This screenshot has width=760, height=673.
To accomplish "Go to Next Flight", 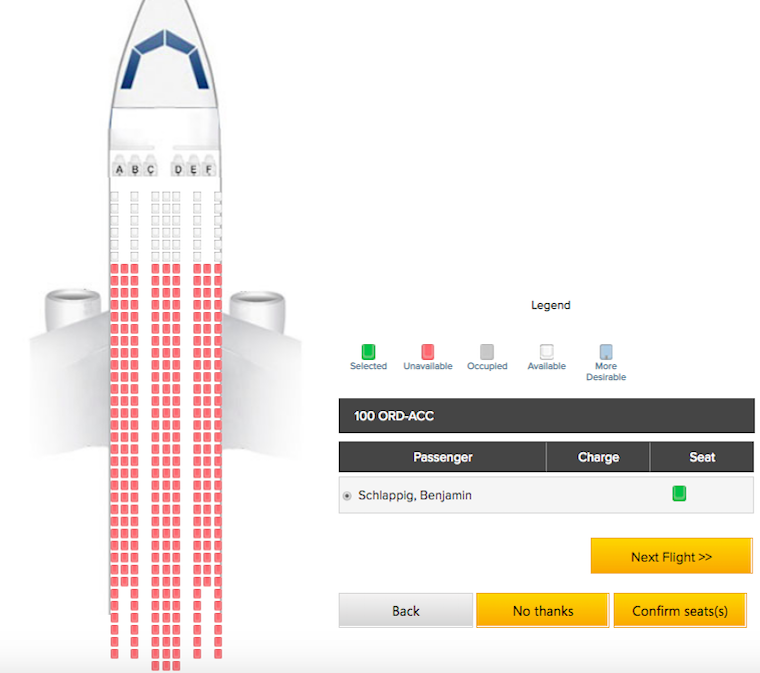I will click(x=671, y=556).
